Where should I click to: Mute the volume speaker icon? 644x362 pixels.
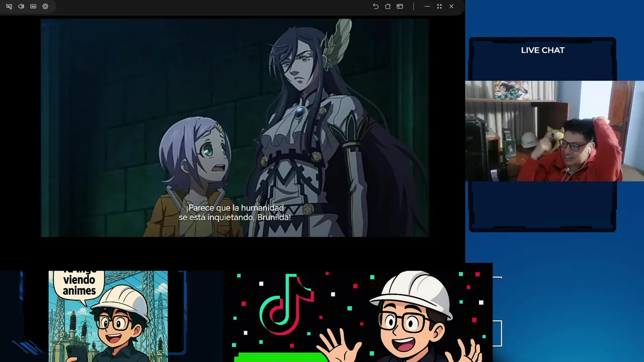tap(21, 7)
